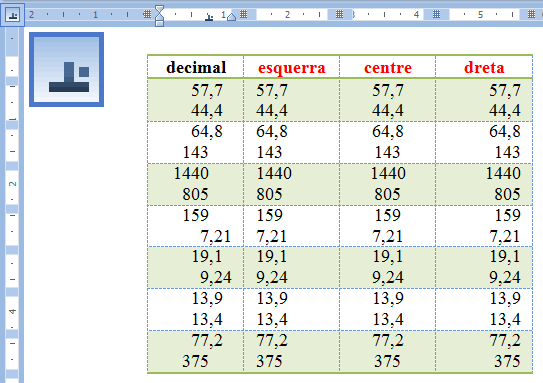Click '159' in the centre column

(x=388, y=215)
